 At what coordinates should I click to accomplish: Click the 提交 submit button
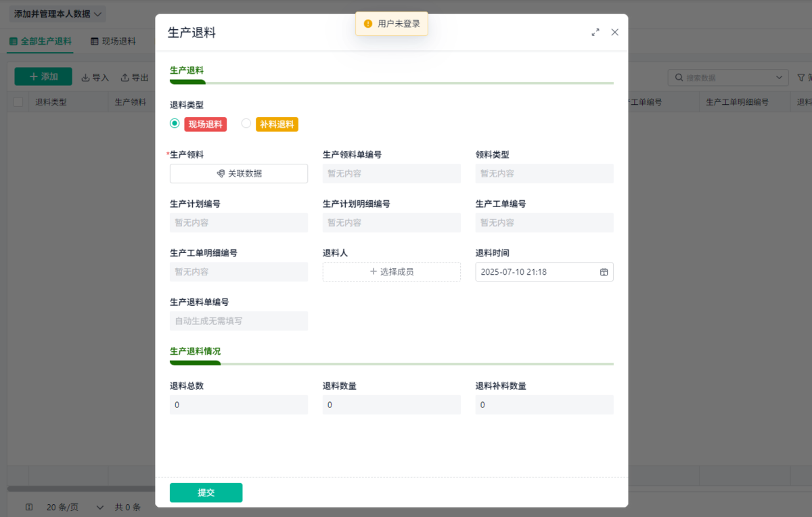pos(206,493)
